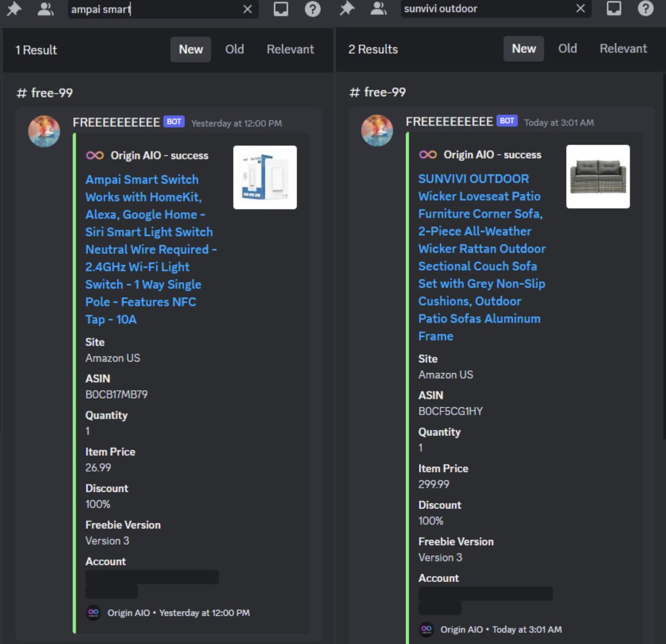The width and height of the screenshot is (666, 644).
Task: Click Origin AIO footer icon, Yesterday embed
Action: tap(93, 612)
